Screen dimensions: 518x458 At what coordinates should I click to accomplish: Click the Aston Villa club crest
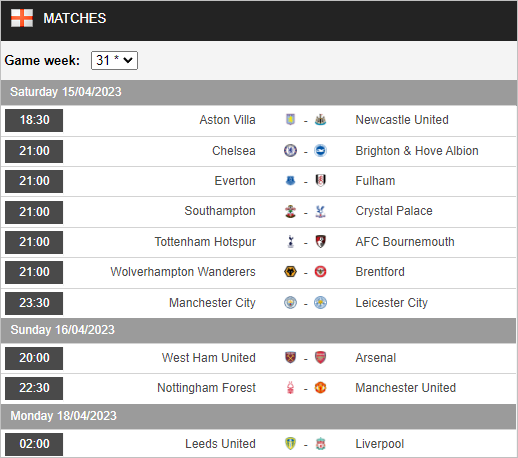pyautogui.click(x=290, y=120)
